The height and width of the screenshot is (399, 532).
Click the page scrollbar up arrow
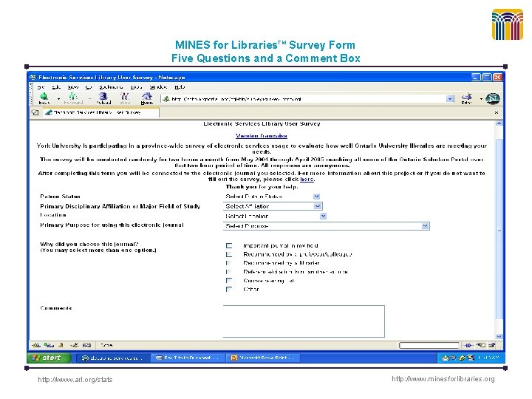point(499,123)
